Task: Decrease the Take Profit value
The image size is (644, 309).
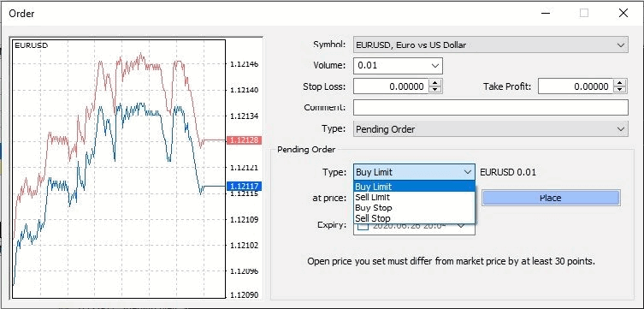Action: [620, 90]
